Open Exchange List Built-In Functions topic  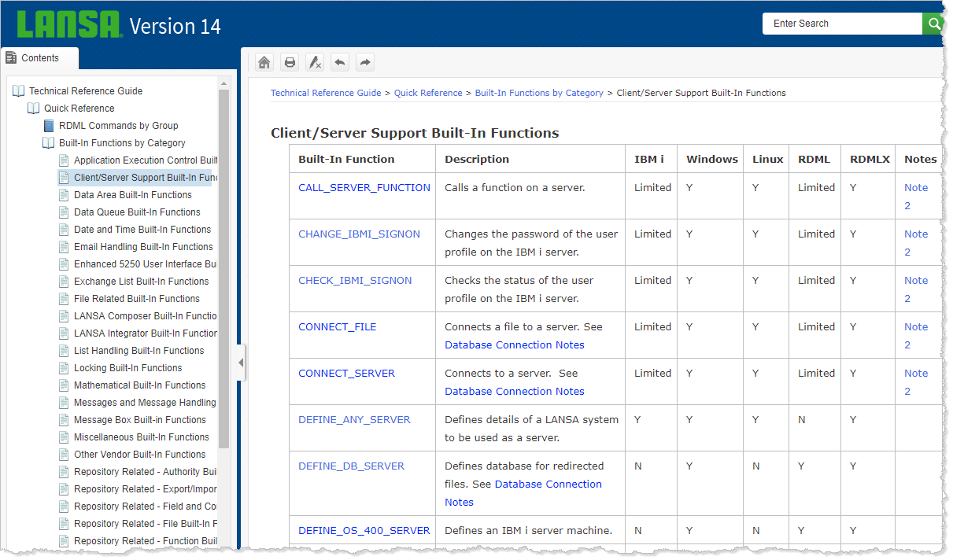(142, 282)
